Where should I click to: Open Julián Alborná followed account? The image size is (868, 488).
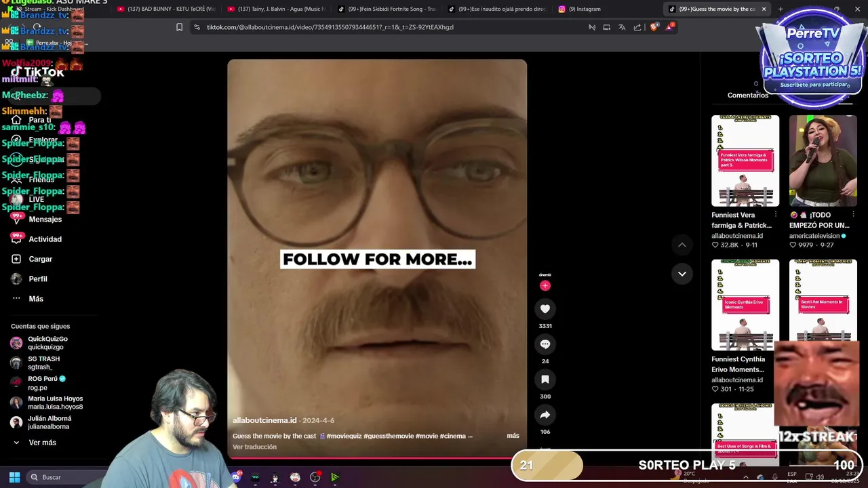pos(49,422)
